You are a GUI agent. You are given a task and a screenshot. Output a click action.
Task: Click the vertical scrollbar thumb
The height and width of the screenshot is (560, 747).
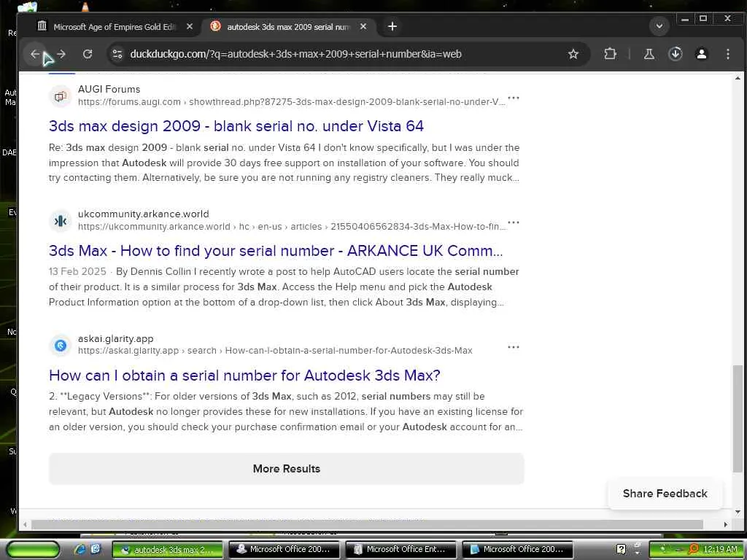pyautogui.click(x=738, y=418)
